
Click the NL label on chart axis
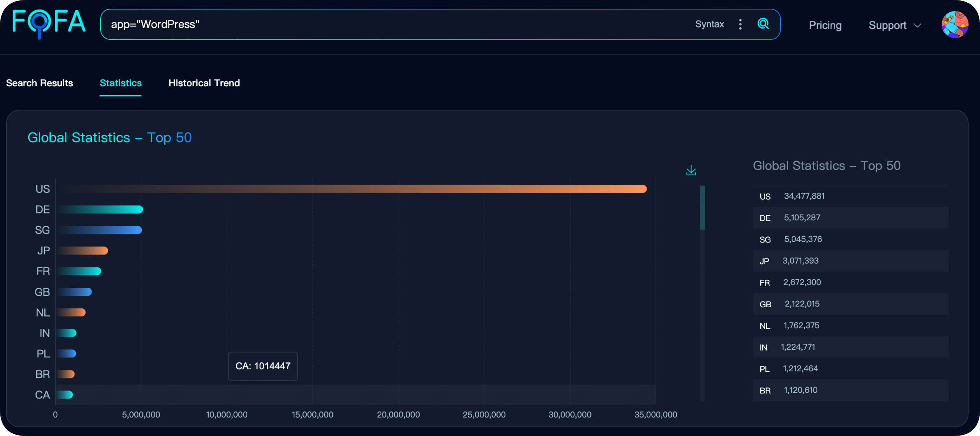pos(43,313)
